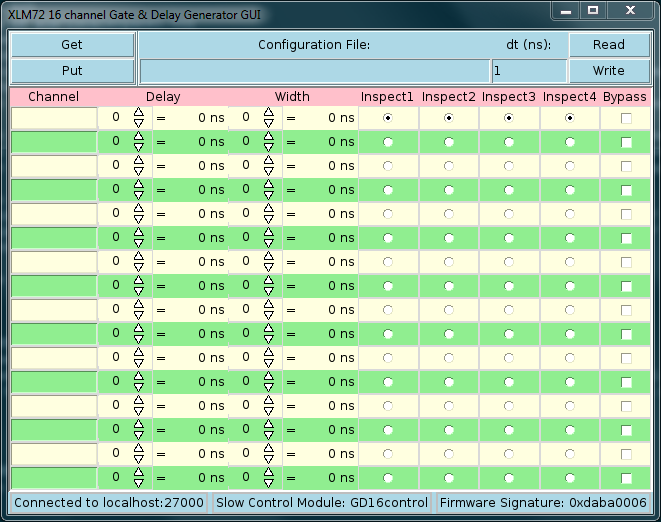Click the Put button
The width and height of the screenshot is (661, 522).
point(72,71)
